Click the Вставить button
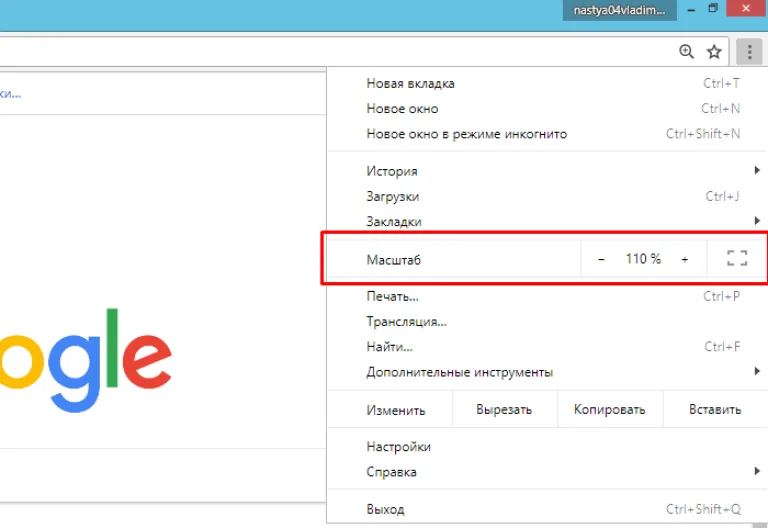This screenshot has height=528, width=768. [715, 409]
